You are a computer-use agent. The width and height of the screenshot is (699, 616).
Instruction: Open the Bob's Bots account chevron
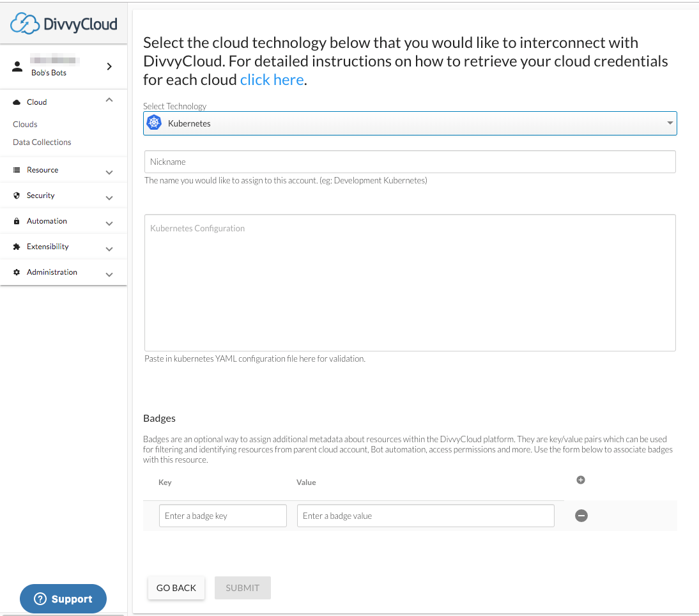pyautogui.click(x=109, y=66)
